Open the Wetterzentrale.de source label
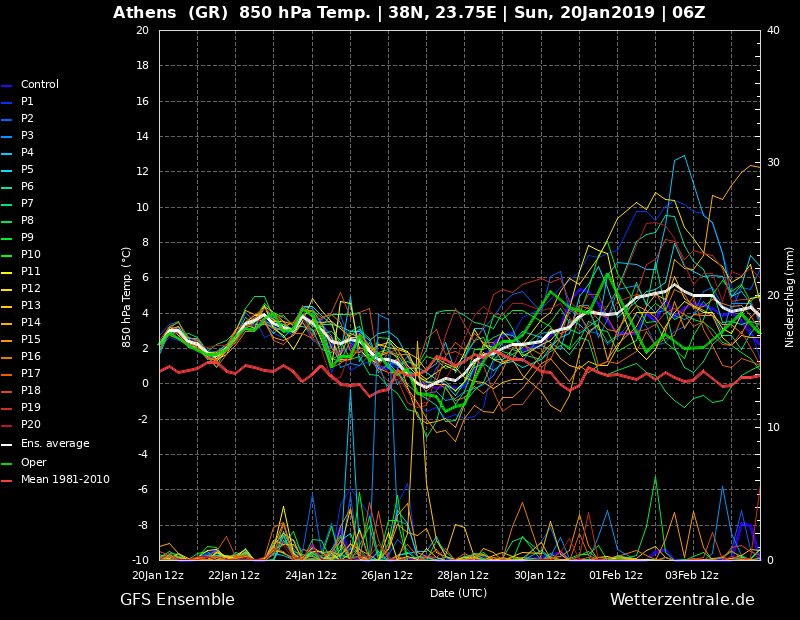The image size is (800, 620). 682,599
